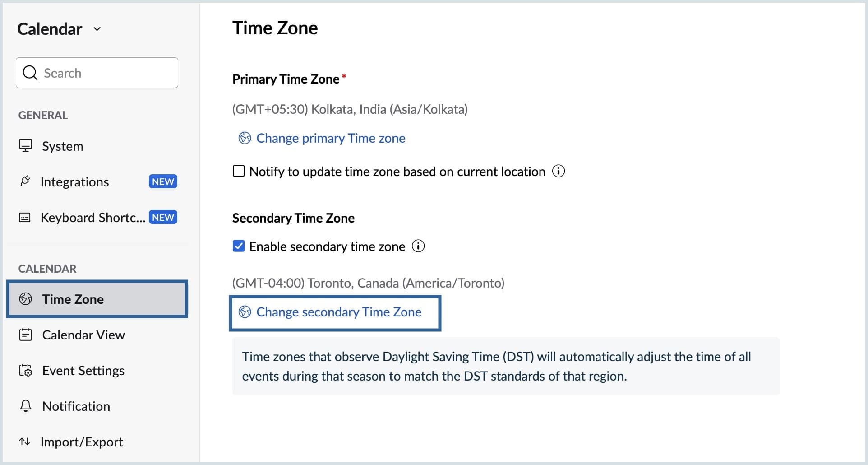Expand the Calendar dropdown chevron
This screenshot has width=868, height=465.
point(97,29)
